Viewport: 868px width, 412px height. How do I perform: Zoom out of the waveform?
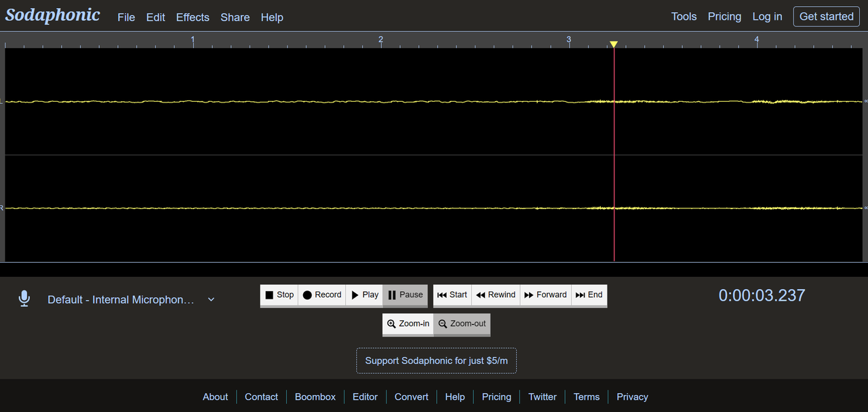coord(462,324)
